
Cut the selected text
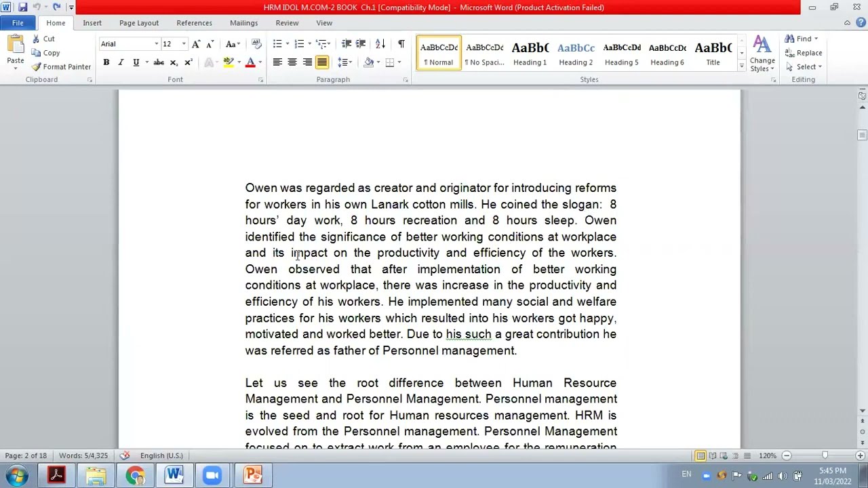[43, 39]
